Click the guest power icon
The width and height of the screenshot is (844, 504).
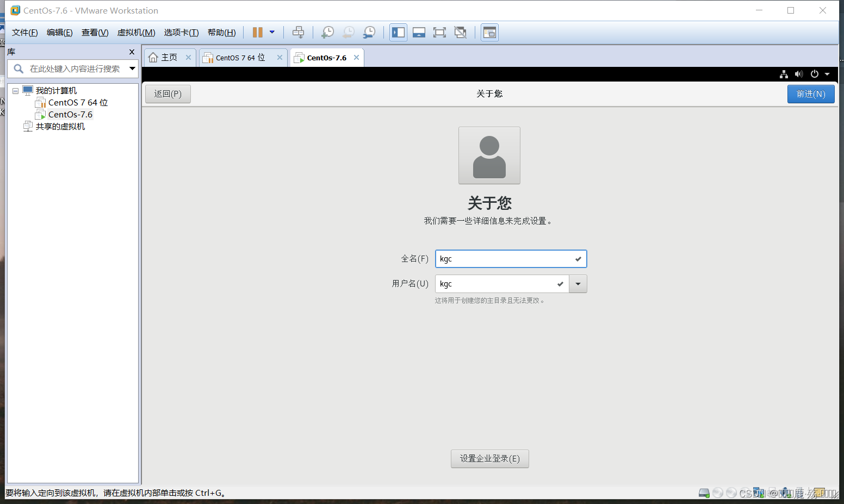(x=815, y=74)
